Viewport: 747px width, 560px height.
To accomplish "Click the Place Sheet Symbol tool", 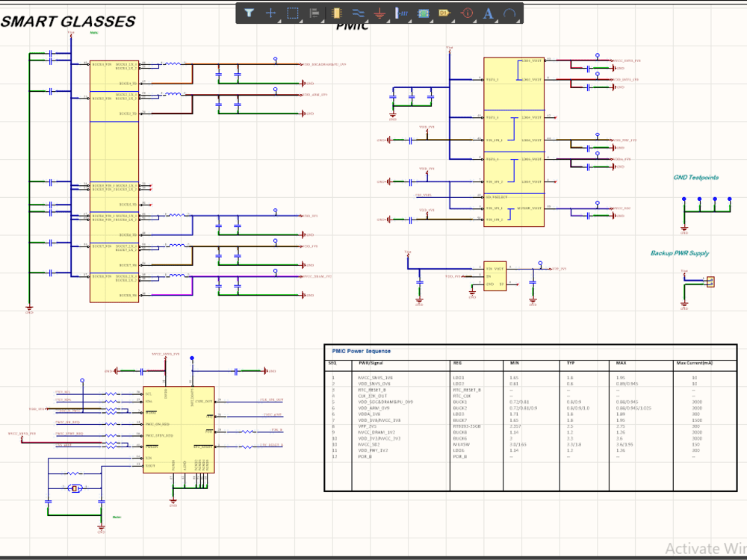I will (x=422, y=13).
